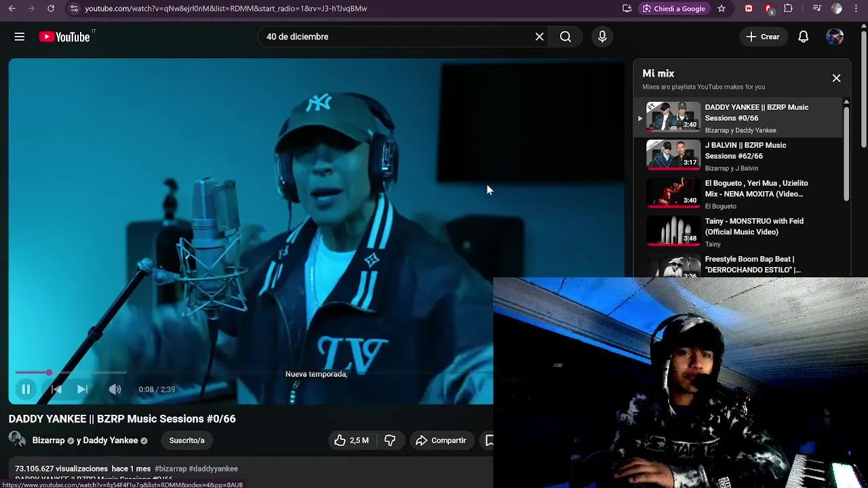Click the red fast-forward extension icon
The image size is (868, 488).
(749, 8)
